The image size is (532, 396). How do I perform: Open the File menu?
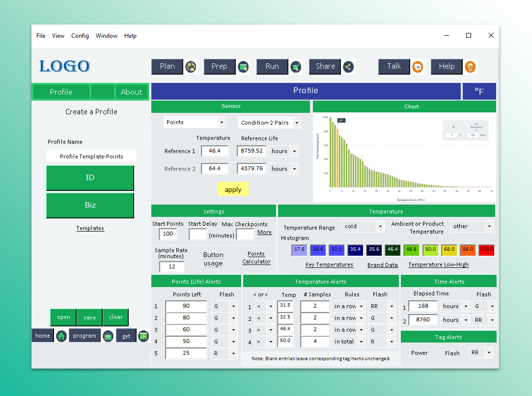41,36
